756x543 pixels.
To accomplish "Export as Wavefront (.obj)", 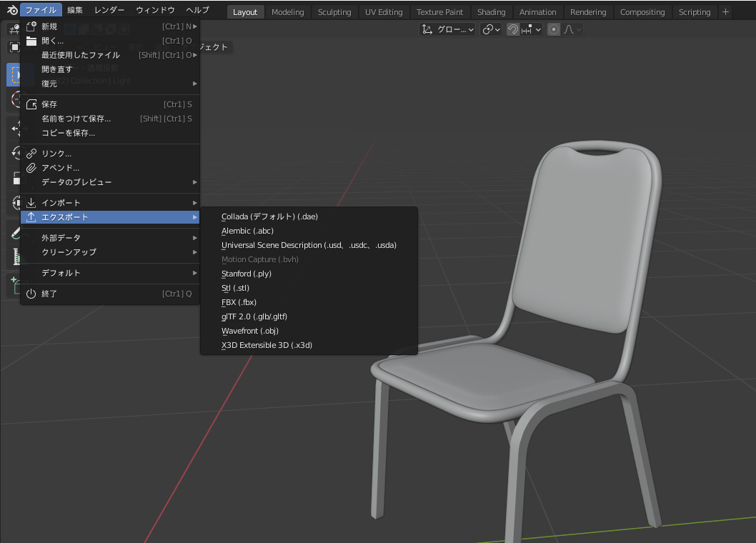I will pos(309,331).
